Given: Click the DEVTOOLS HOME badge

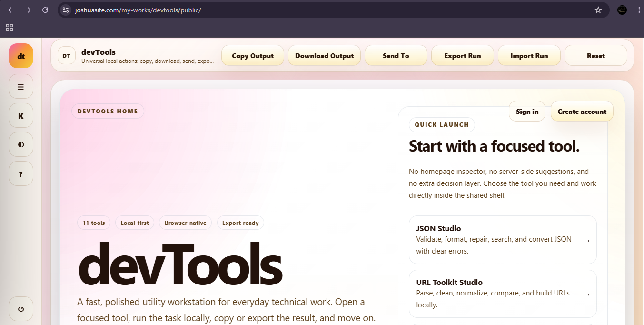Looking at the screenshot, I should coord(108,112).
